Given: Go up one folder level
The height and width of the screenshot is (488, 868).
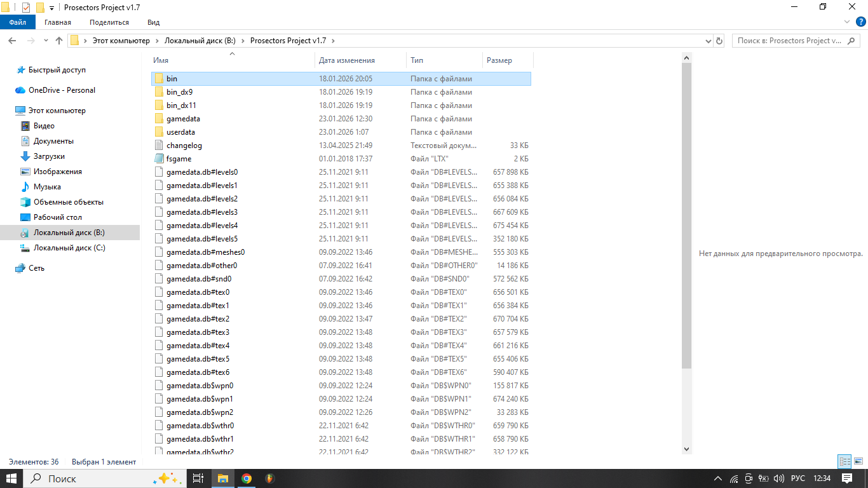Looking at the screenshot, I should pyautogui.click(x=59, y=41).
